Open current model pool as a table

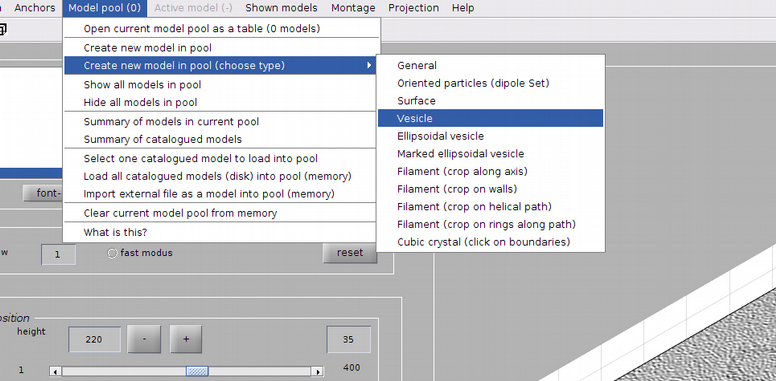pos(221,29)
